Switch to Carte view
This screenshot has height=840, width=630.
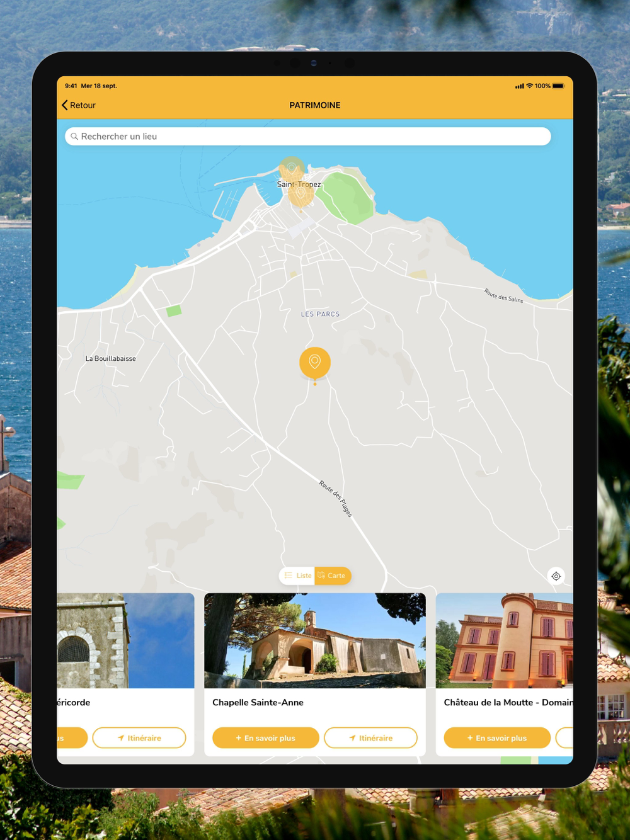[332, 576]
